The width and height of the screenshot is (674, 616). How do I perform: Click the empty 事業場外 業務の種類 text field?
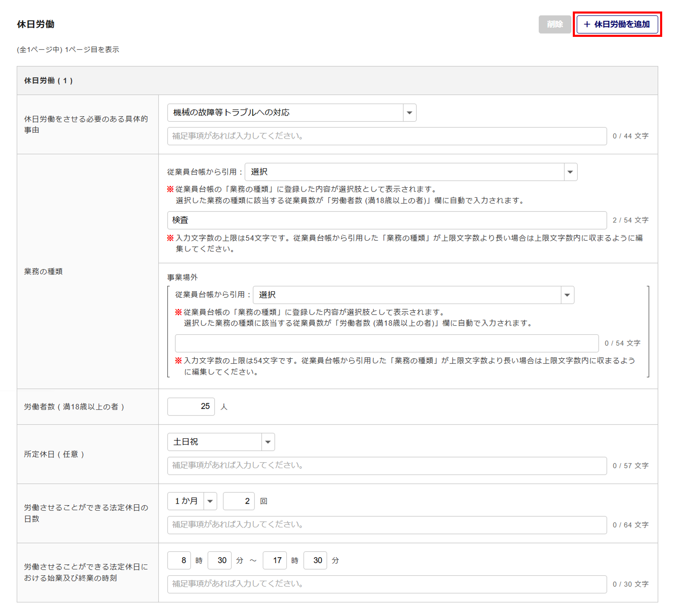tap(386, 344)
